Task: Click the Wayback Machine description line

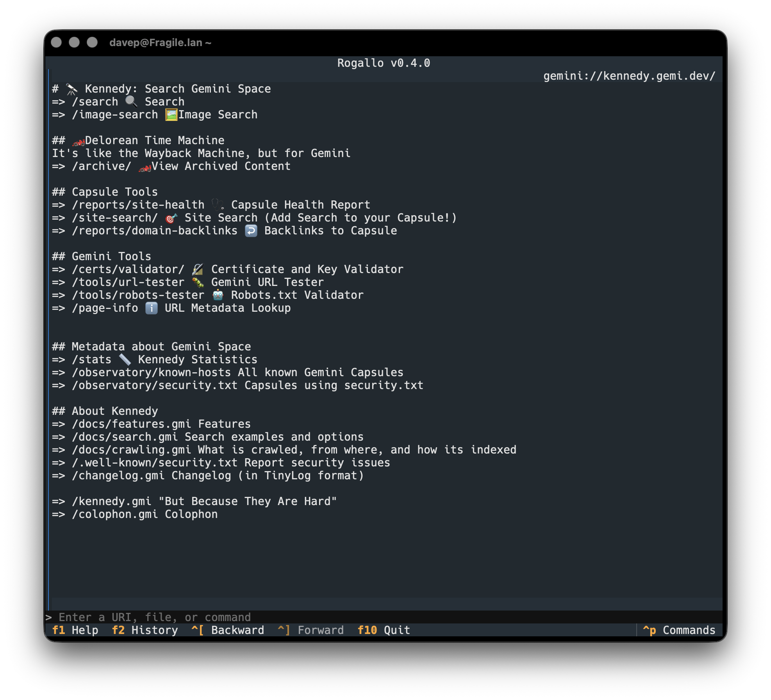Action: pos(201,154)
